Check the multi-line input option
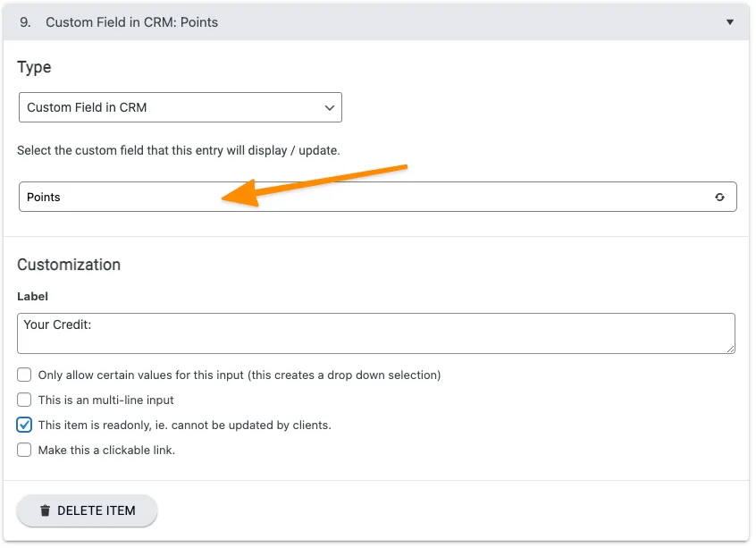Image resolution: width=756 pixels, height=548 pixels. 24,400
